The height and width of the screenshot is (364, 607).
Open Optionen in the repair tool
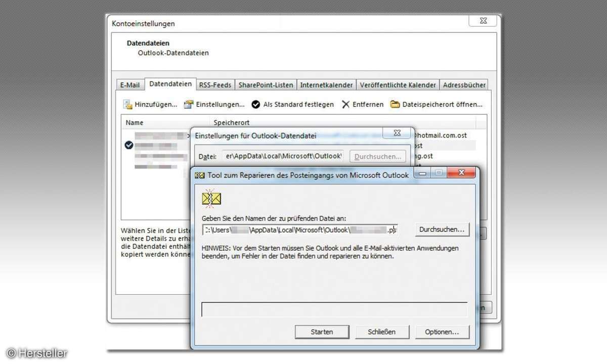click(x=442, y=332)
